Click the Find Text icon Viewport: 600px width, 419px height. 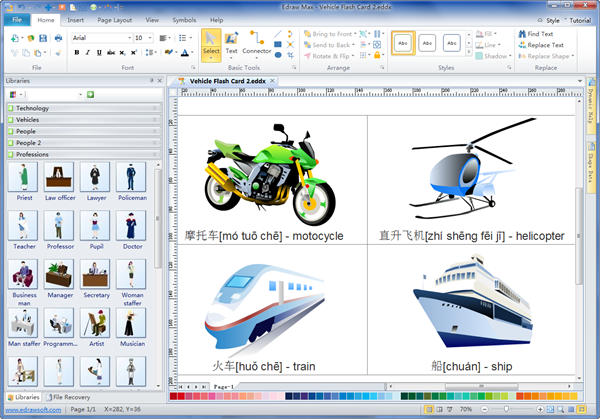pyautogui.click(x=520, y=34)
